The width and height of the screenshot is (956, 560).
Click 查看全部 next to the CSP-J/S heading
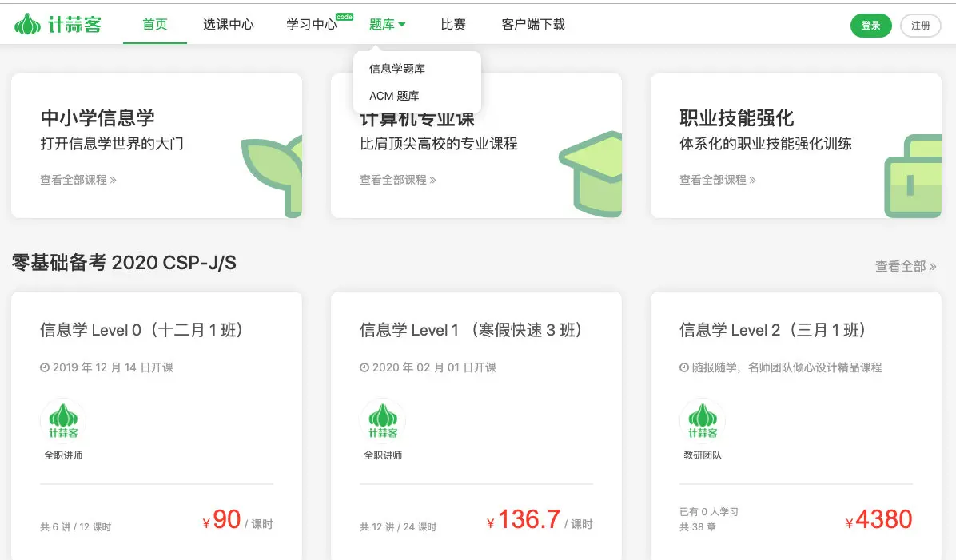906,266
